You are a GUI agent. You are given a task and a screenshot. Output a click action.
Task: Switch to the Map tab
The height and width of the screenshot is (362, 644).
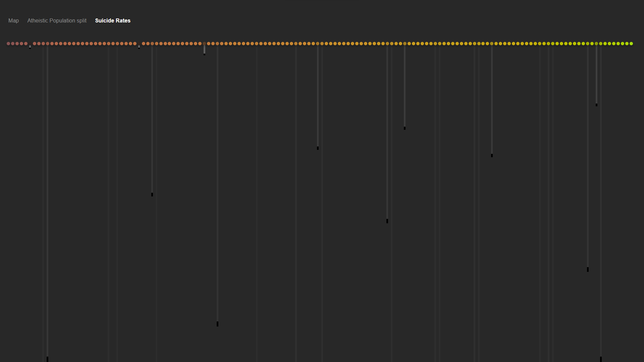[x=13, y=20]
